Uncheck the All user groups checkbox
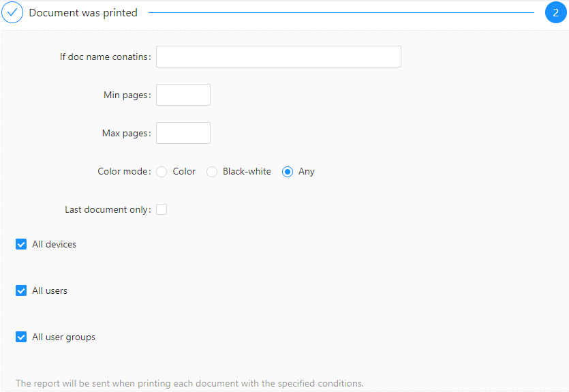This screenshot has width=569, height=392. [21, 337]
